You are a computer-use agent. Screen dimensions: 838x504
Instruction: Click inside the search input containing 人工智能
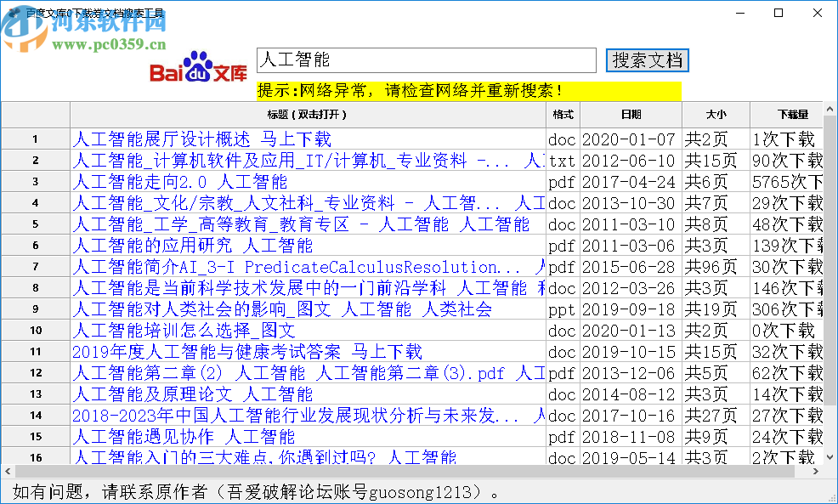[x=425, y=60]
